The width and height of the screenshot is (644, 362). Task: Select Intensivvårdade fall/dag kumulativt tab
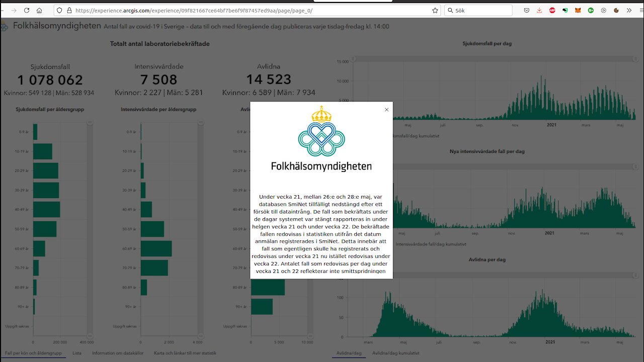click(431, 244)
